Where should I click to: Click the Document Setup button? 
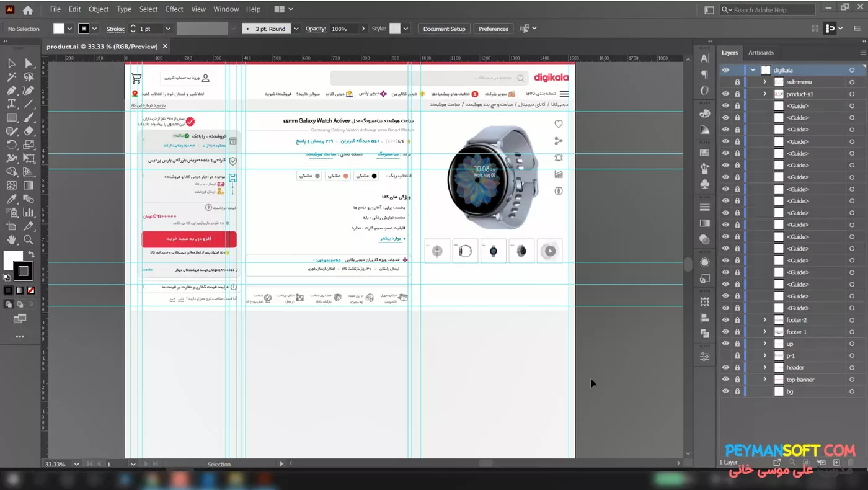[444, 29]
